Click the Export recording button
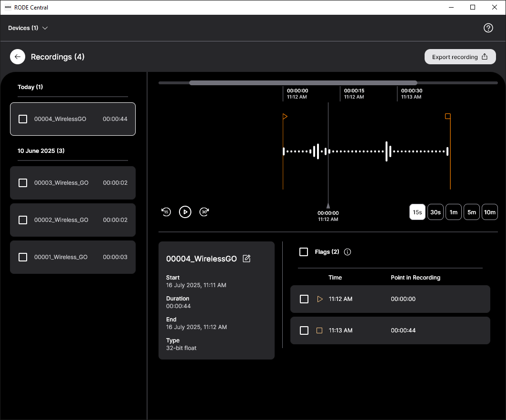Viewport: 506px width, 420px height. pos(460,56)
